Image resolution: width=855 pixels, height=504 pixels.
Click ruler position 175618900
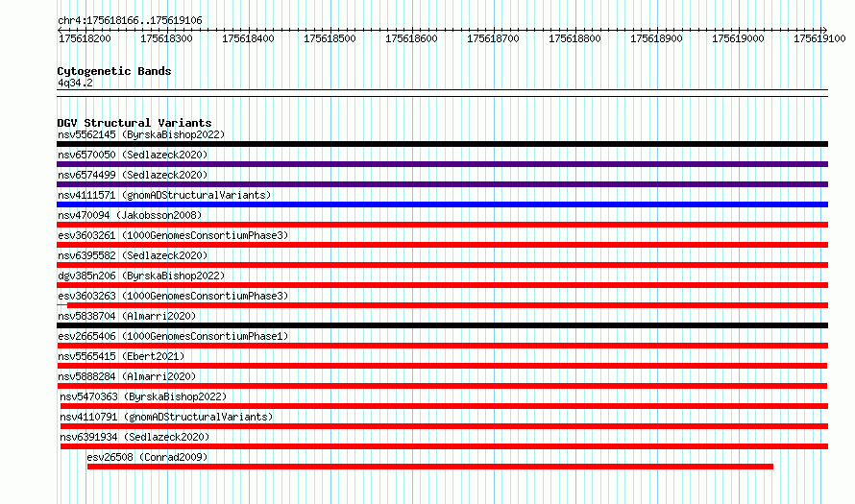(656, 38)
